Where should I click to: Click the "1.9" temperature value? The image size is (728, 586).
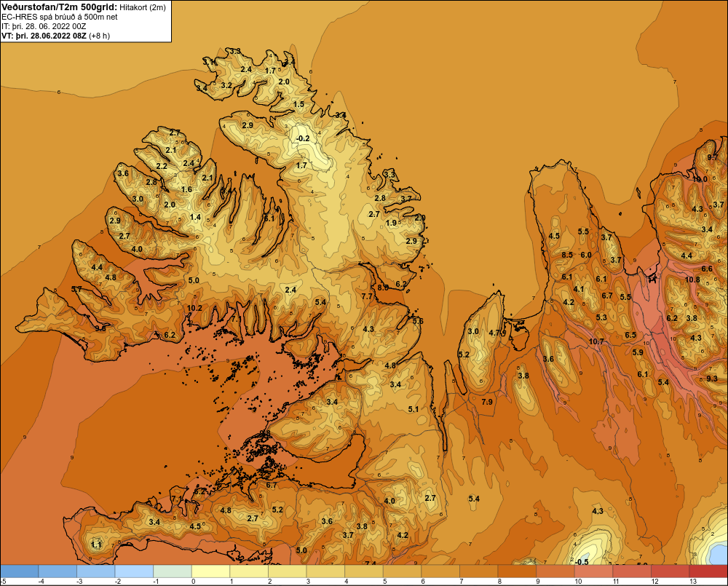[x=392, y=223]
